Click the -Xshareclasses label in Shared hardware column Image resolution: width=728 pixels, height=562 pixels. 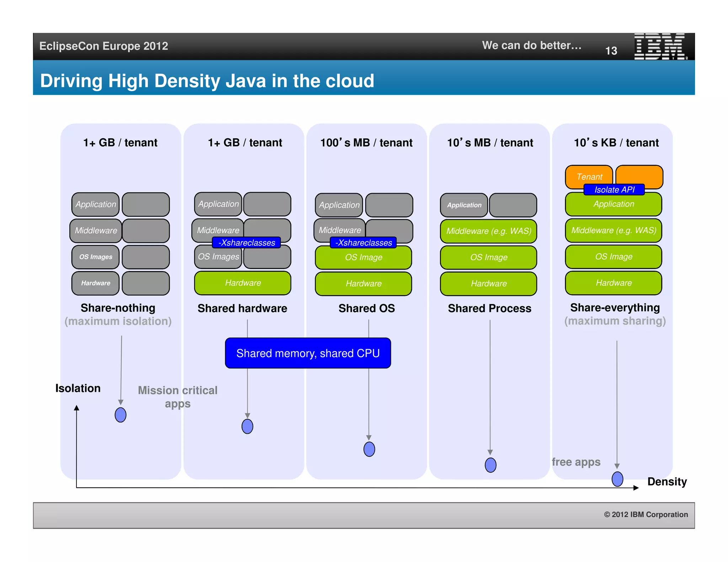pyautogui.click(x=246, y=243)
